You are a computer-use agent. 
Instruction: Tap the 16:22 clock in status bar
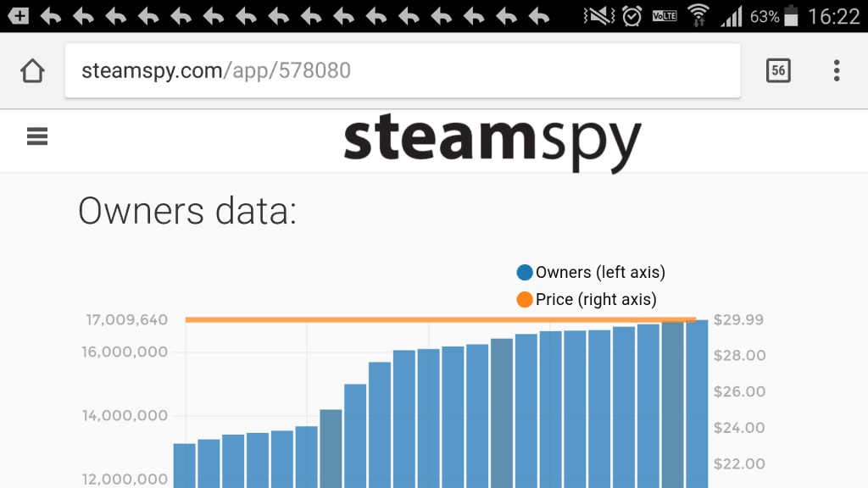pos(834,15)
